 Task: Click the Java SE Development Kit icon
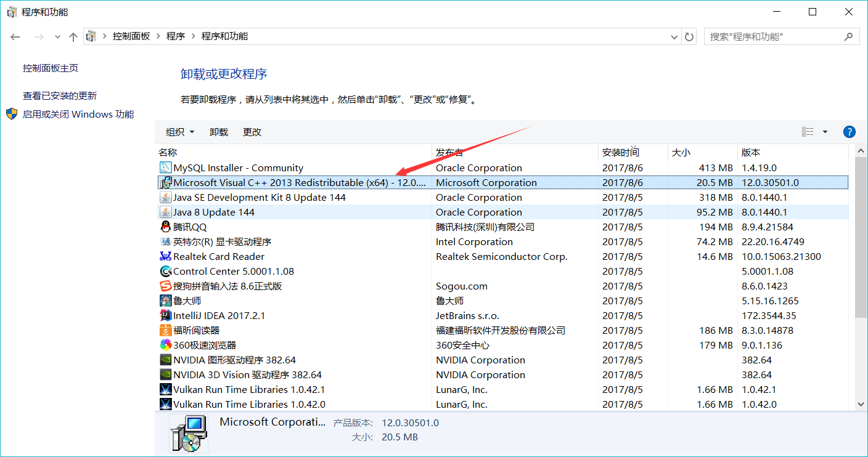tap(165, 197)
